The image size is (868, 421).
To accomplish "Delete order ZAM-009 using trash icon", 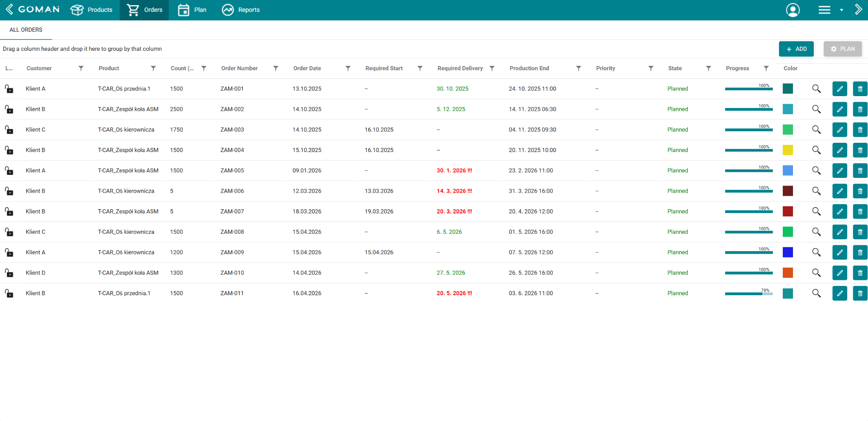I will pos(860,252).
